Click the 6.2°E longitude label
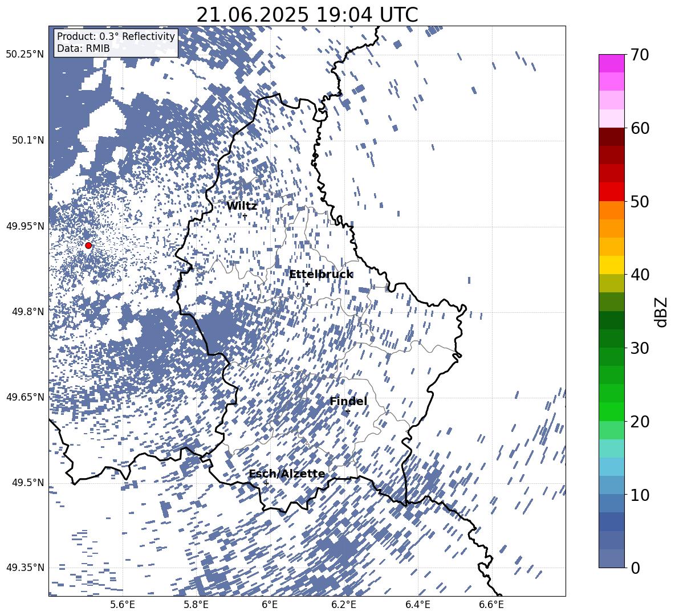Screen dimensions: 675x616 [344, 605]
